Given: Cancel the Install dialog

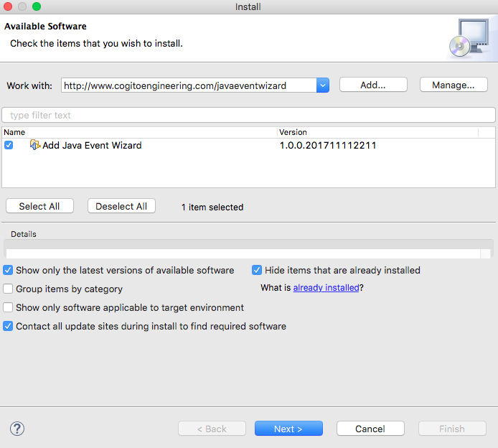Looking at the screenshot, I should click(x=370, y=429).
